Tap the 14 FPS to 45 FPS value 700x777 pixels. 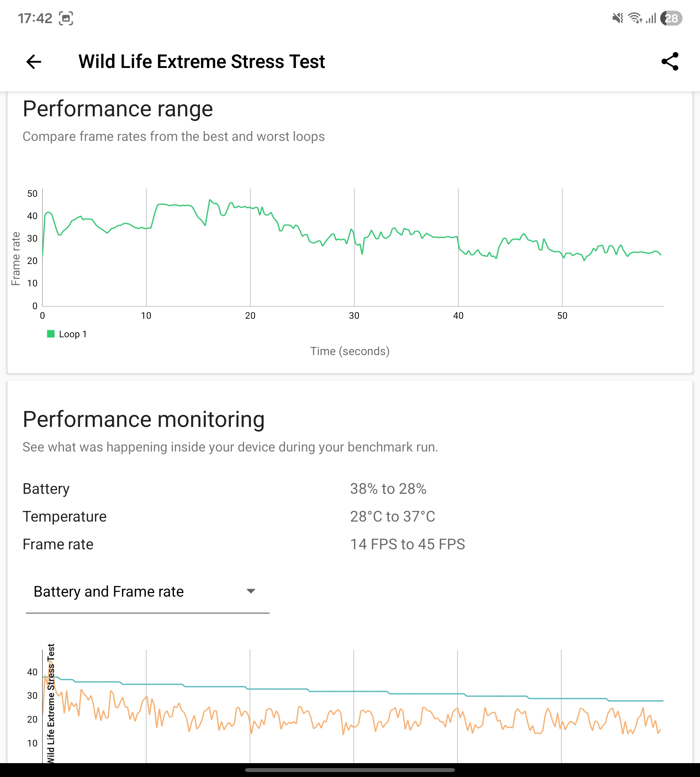point(407,544)
